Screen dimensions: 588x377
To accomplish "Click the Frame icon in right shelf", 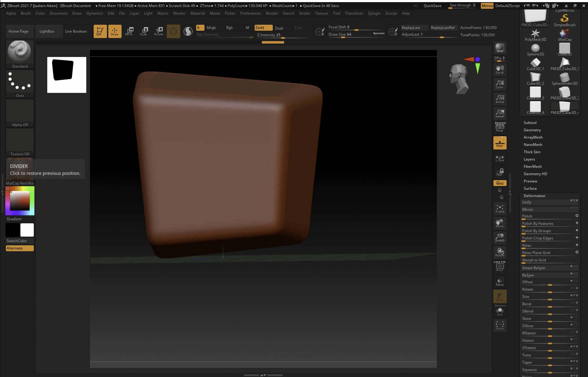I will (500, 209).
